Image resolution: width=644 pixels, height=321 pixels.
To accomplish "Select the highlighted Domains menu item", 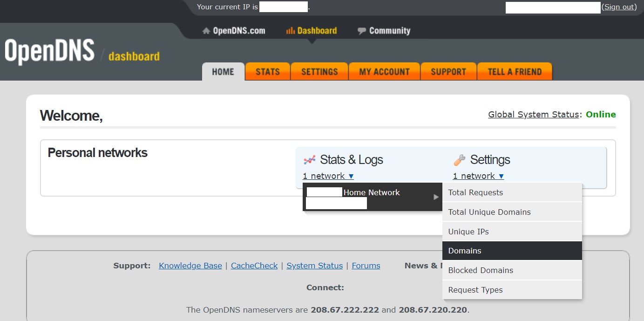I will coord(512,251).
